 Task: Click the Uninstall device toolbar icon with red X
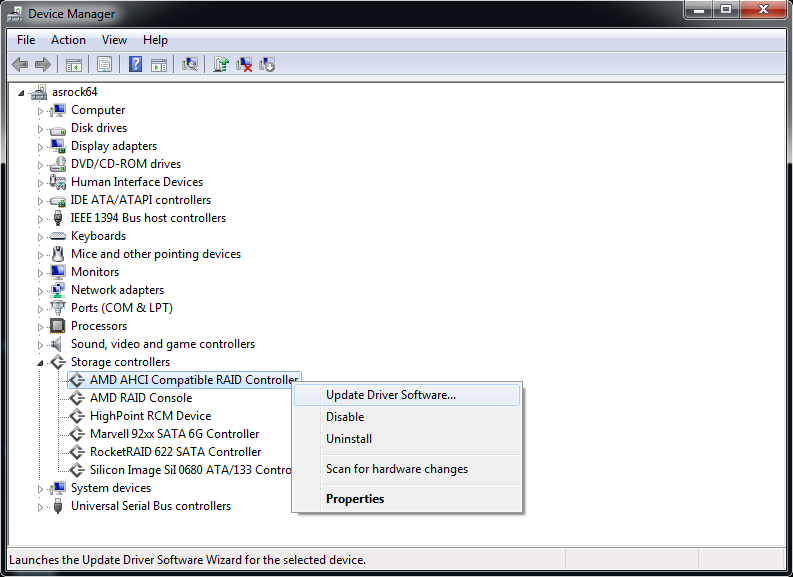click(244, 64)
